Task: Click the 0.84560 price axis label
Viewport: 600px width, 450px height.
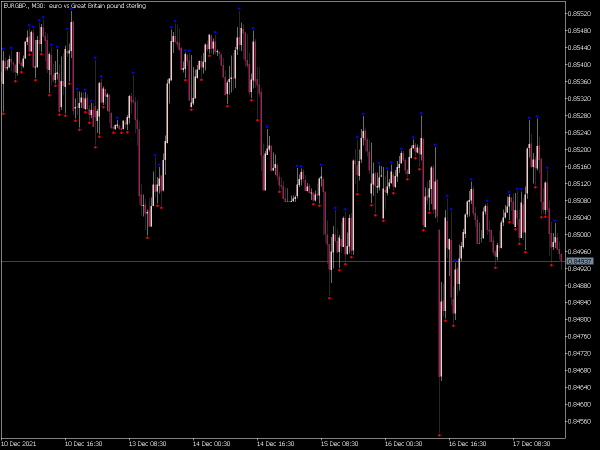Action: [580, 422]
